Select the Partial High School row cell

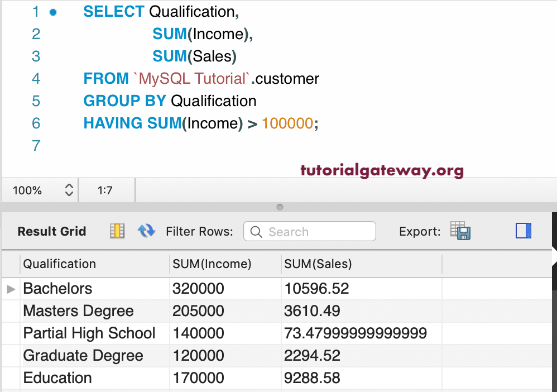pos(89,333)
